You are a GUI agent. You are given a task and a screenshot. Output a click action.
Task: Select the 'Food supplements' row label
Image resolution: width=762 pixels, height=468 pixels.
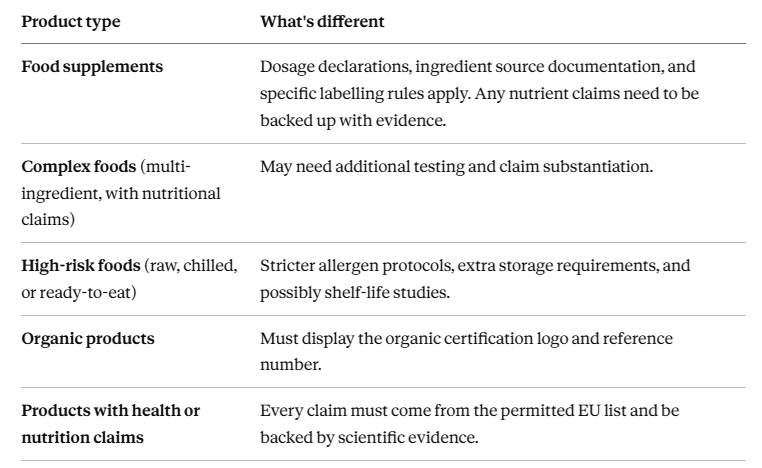tap(92, 67)
